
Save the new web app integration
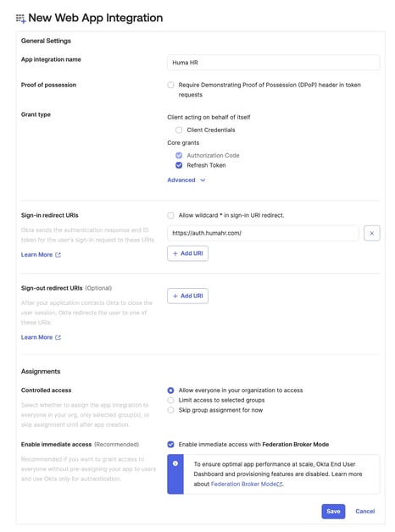pos(333,512)
